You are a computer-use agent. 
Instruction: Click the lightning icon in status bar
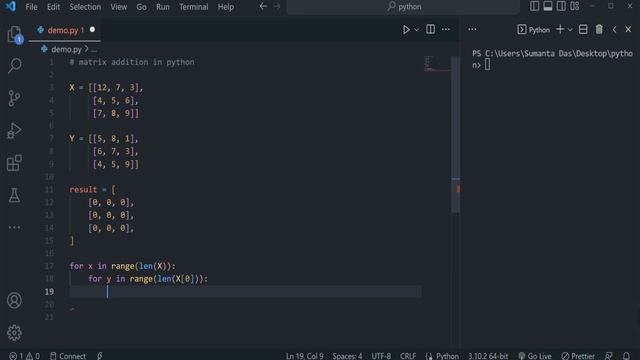(x=100, y=356)
